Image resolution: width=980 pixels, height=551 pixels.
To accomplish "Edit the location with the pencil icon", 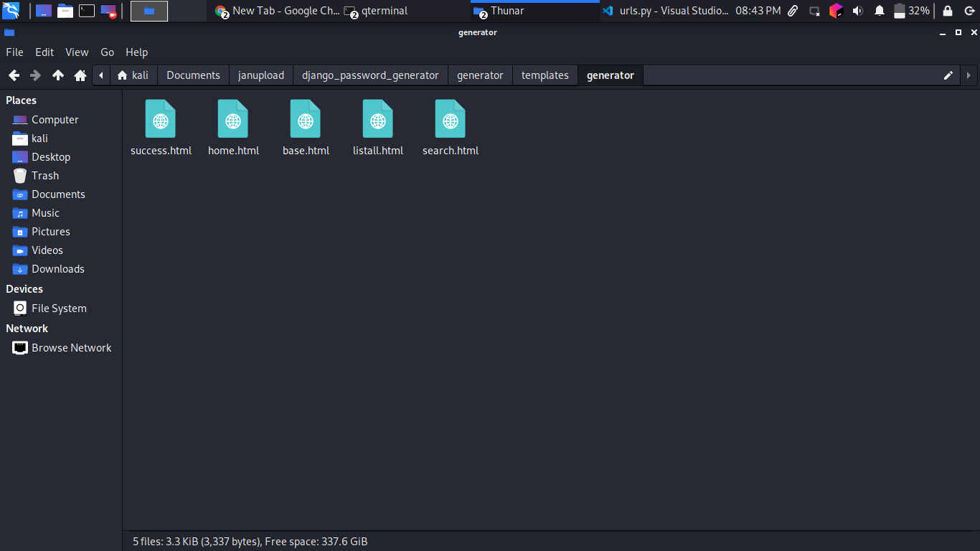I will 948,75.
